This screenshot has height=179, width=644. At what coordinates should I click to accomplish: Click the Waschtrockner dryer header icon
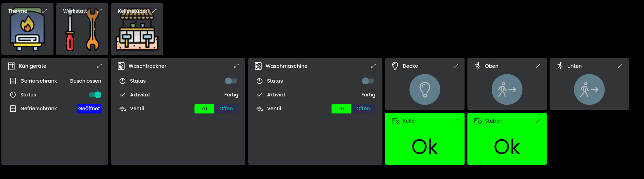coord(121,66)
